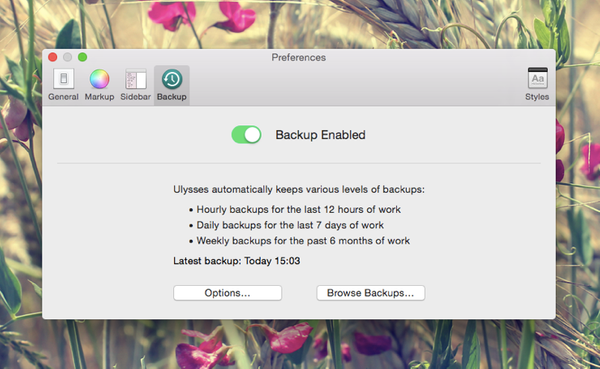Screen dimensions: 600x369
Task: Select the Backup clock icon tab
Action: point(171,85)
